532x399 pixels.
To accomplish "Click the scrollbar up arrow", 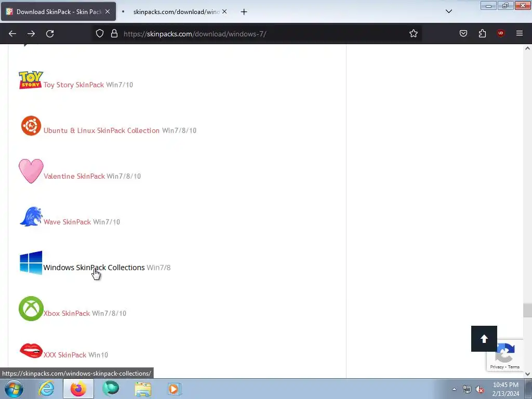I will [x=527, y=48].
